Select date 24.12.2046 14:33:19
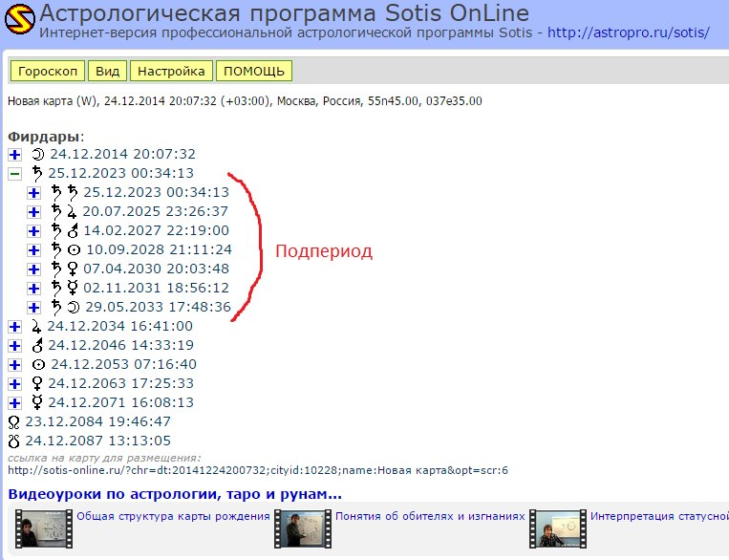 tap(121, 345)
